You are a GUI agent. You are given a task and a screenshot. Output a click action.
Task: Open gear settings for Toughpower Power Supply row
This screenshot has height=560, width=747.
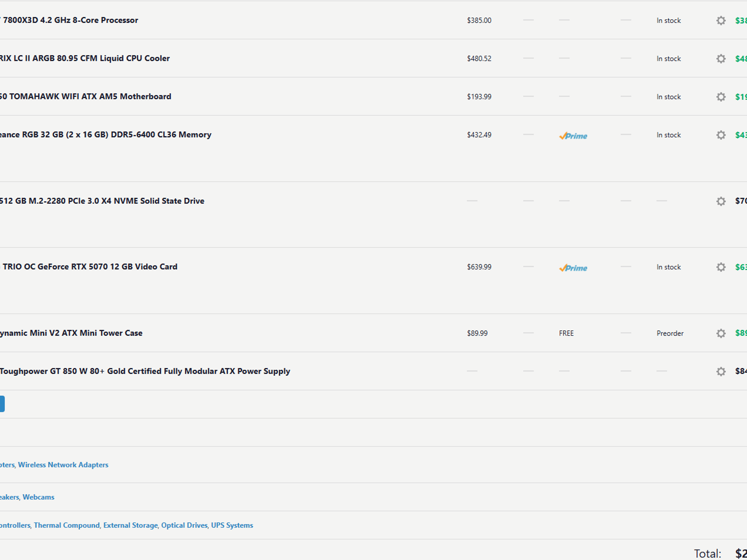[721, 372]
